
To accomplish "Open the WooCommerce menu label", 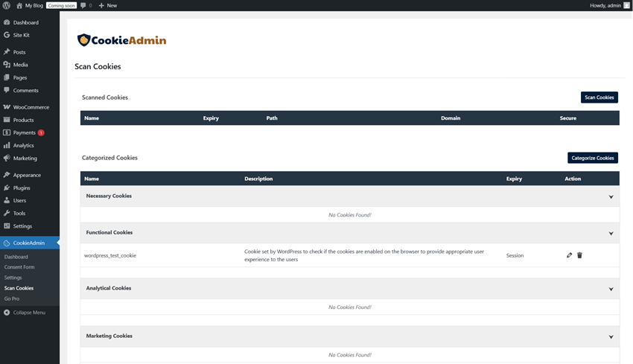I will coord(31,107).
